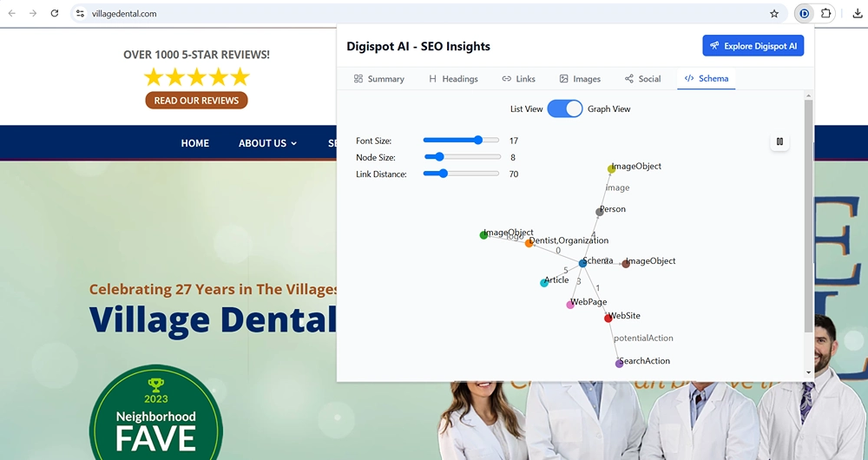The height and width of the screenshot is (460, 868).
Task: Click the purple SearchAction graph node
Action: (x=619, y=364)
